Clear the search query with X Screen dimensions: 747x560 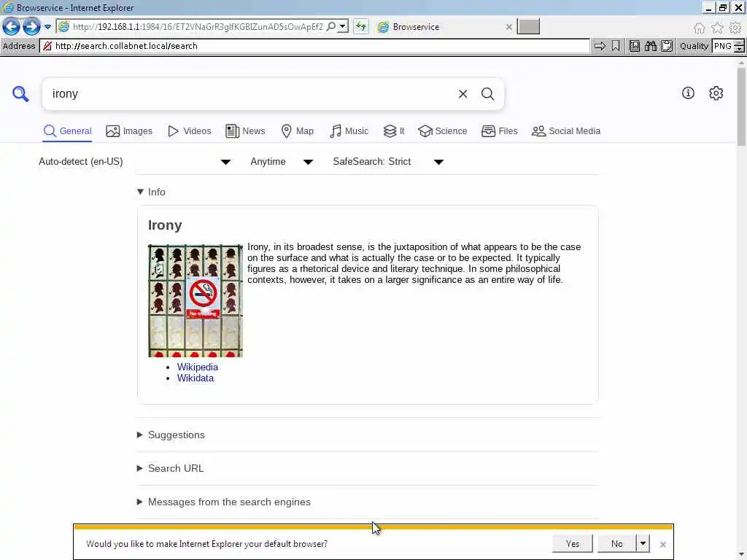[462, 94]
